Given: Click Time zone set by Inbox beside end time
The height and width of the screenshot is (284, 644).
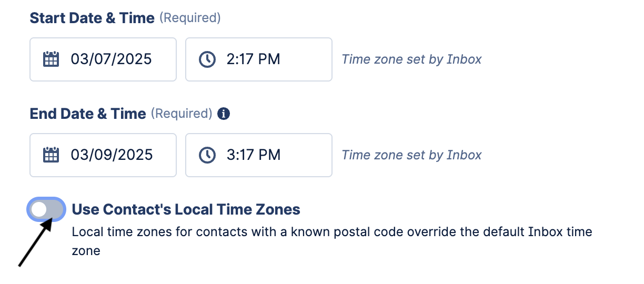Looking at the screenshot, I should point(412,155).
